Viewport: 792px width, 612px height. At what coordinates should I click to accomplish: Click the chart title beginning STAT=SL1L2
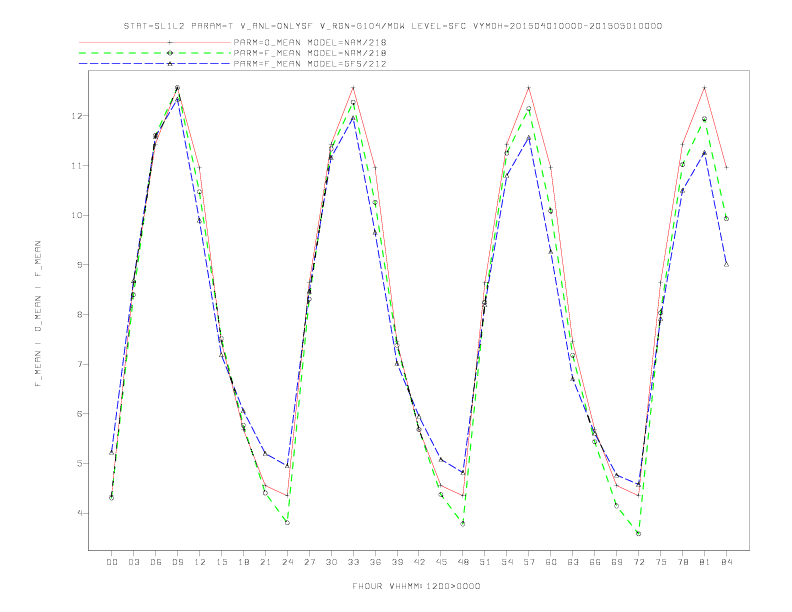point(392,26)
